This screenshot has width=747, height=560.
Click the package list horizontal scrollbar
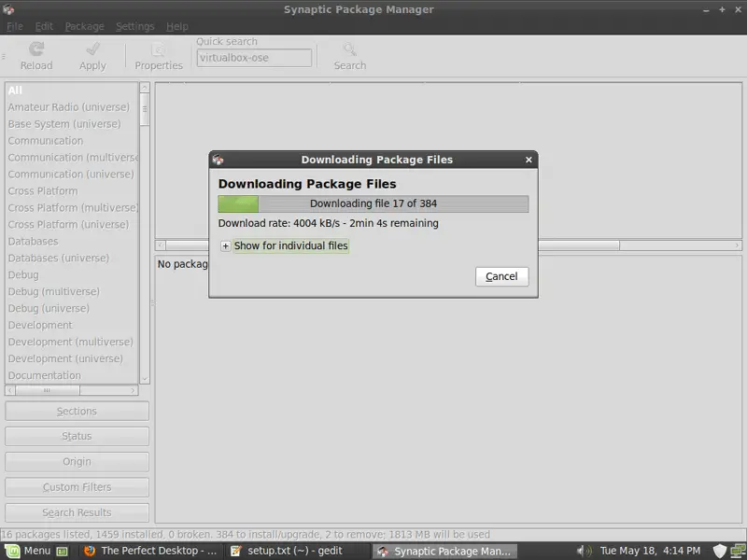pyautogui.click(x=449, y=245)
